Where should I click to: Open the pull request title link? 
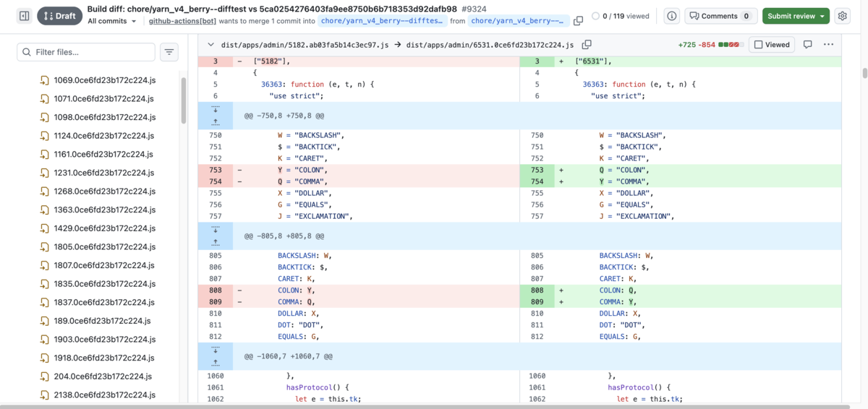point(272,9)
